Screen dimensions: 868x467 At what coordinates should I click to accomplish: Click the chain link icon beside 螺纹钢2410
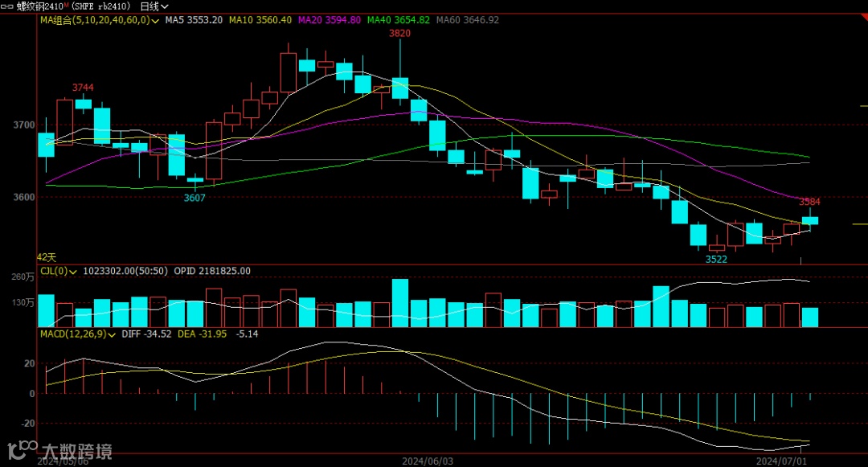click(6, 6)
